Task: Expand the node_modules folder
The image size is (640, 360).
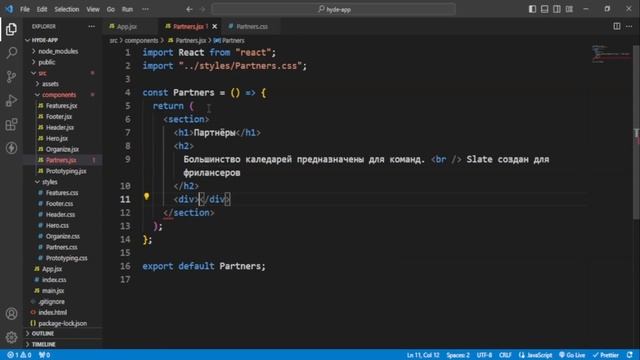Action: pos(58,51)
